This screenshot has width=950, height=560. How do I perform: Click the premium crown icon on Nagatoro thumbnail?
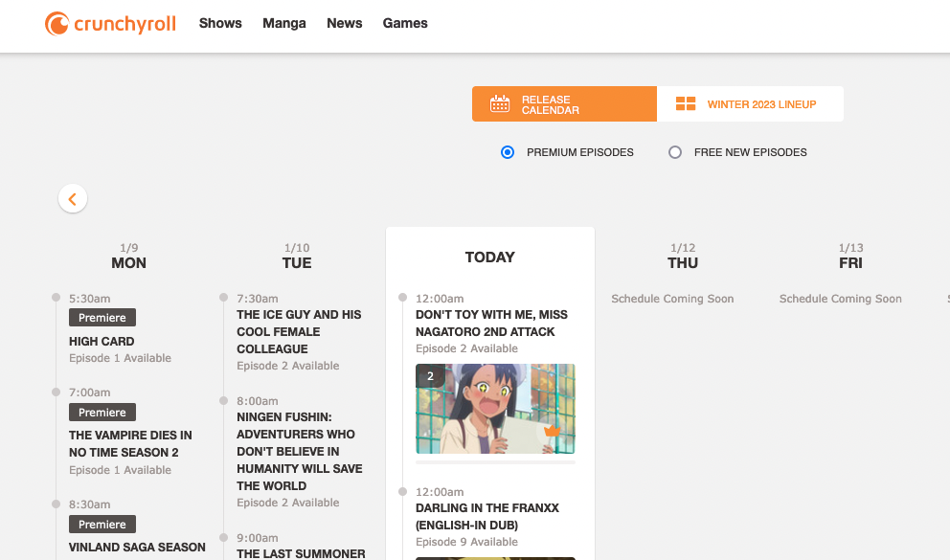[552, 431]
